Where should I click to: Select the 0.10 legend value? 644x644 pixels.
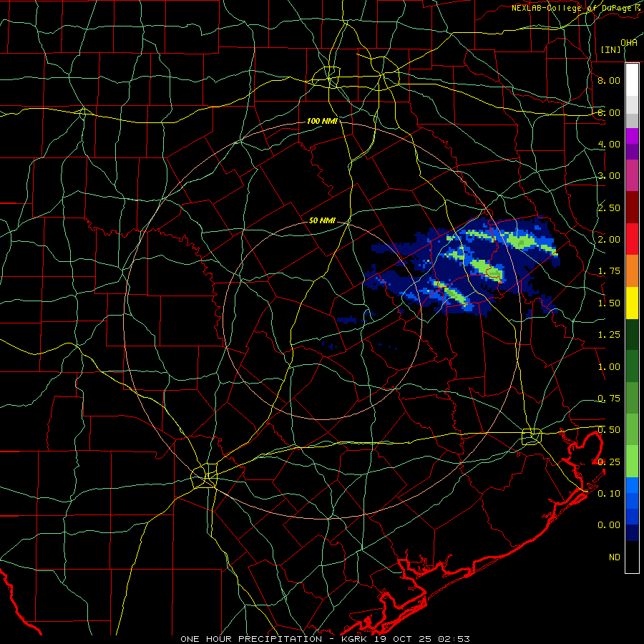pyautogui.click(x=609, y=494)
